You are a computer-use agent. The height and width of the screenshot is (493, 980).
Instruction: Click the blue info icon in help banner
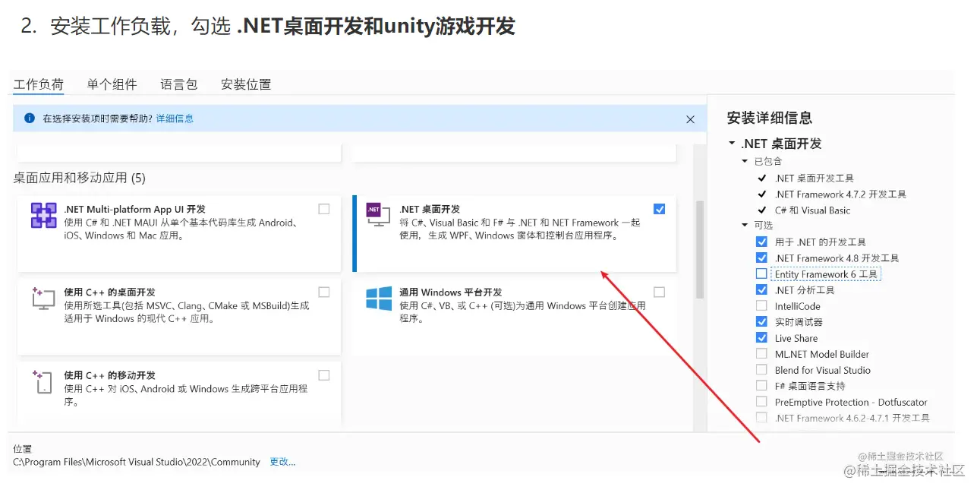(30, 119)
